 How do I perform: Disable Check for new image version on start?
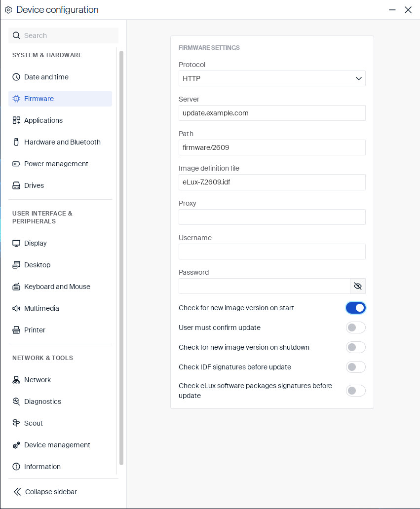click(356, 308)
